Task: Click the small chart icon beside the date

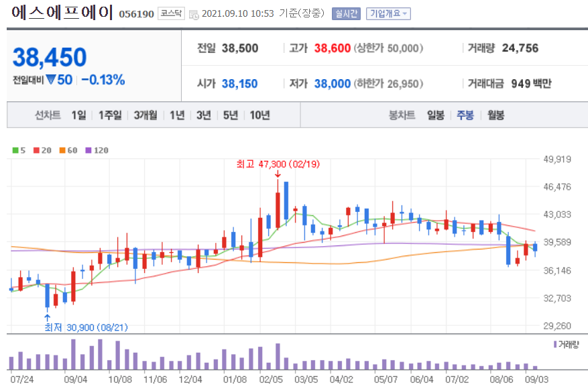Action: point(194,13)
